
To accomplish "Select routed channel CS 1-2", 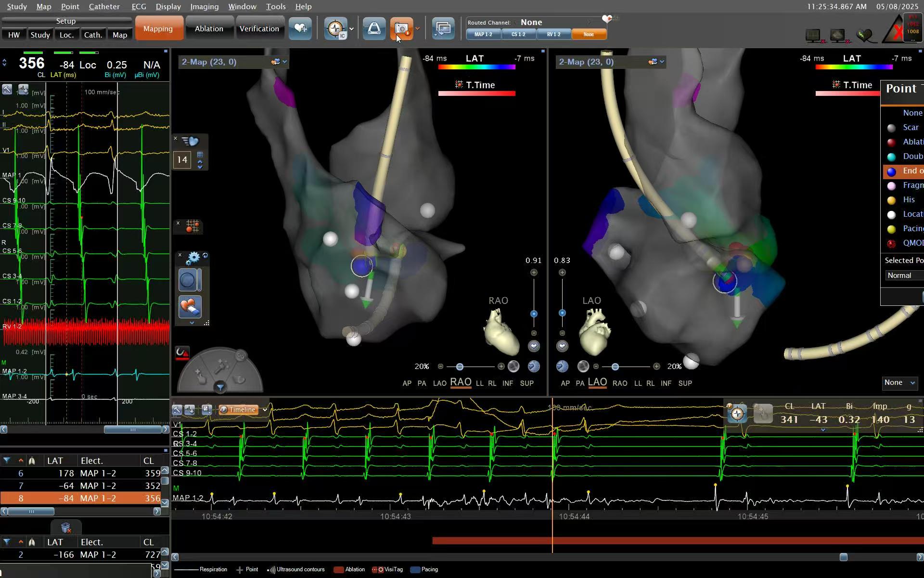I will point(518,34).
